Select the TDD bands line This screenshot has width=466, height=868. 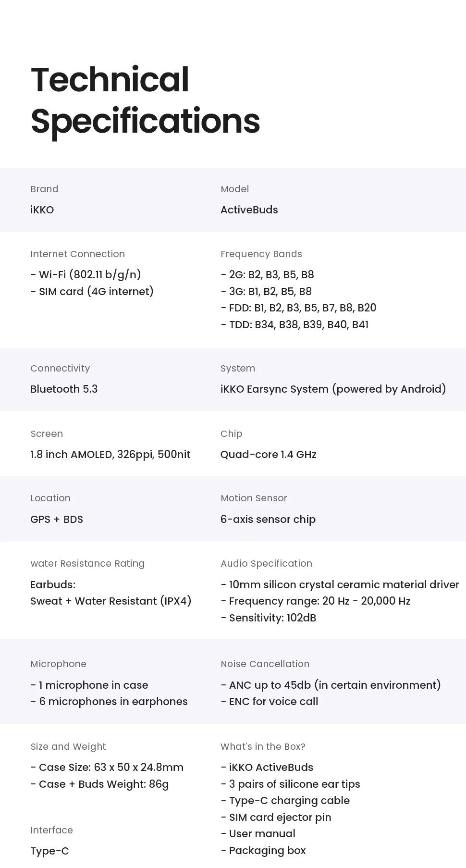point(294,325)
